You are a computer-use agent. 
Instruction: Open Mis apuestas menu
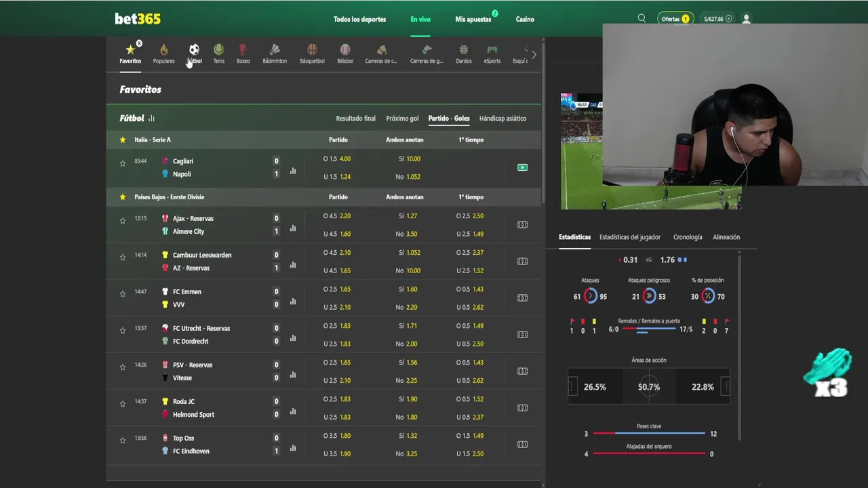(473, 19)
